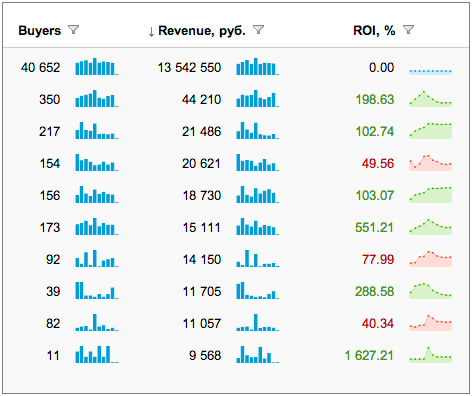The width and height of the screenshot is (472, 396).
Task: Open red ROI sparkline next to 49.56
Action: (x=431, y=163)
